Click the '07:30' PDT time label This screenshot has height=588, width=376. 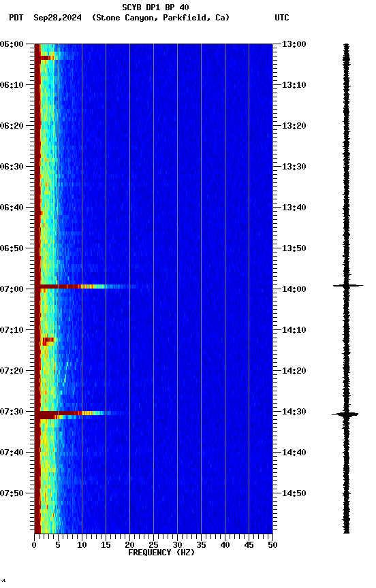12,412
